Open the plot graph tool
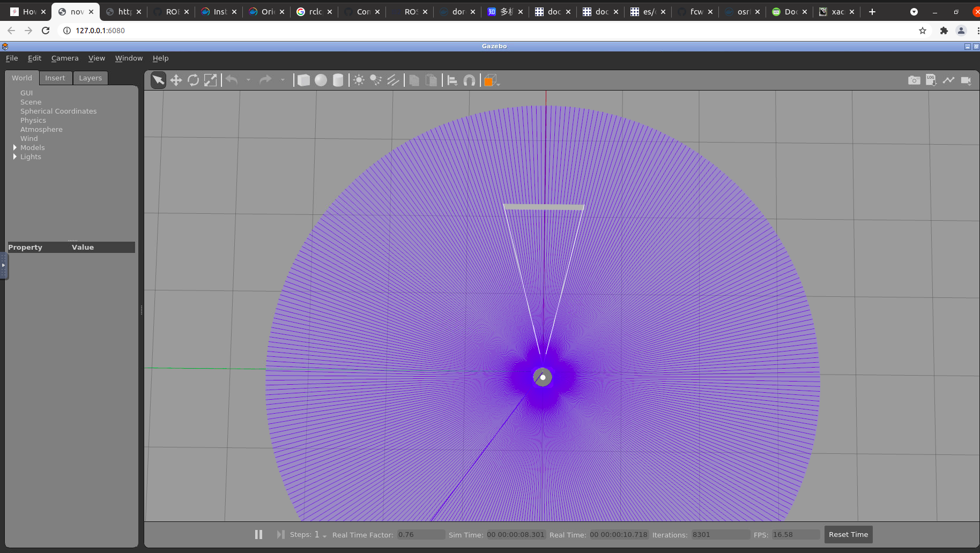980x553 pixels. [948, 80]
